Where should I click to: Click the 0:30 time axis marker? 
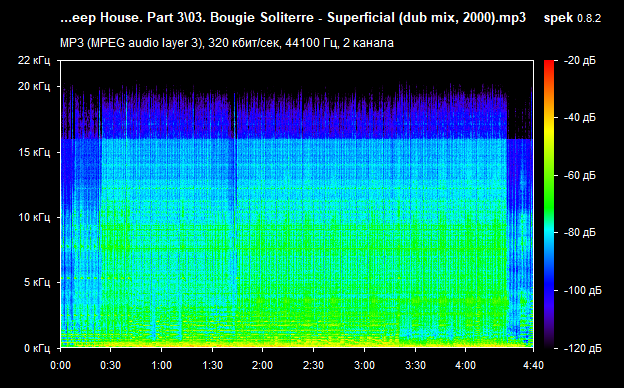pyautogui.click(x=110, y=365)
